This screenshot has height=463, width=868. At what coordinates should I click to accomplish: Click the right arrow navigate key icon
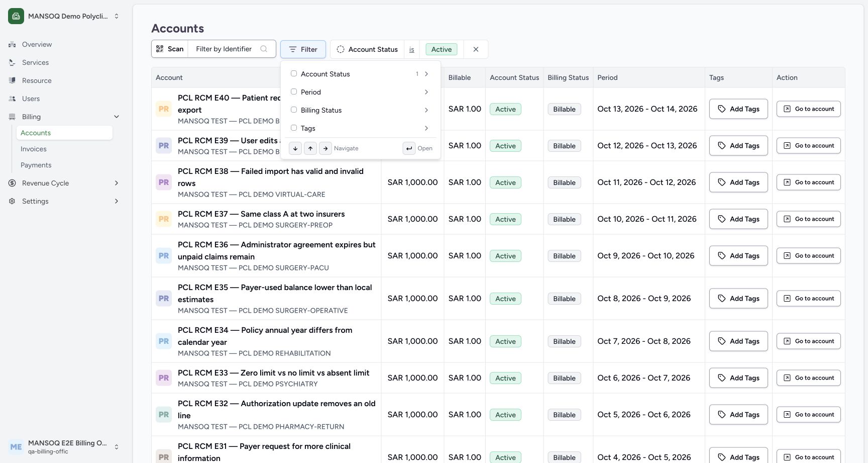point(325,148)
